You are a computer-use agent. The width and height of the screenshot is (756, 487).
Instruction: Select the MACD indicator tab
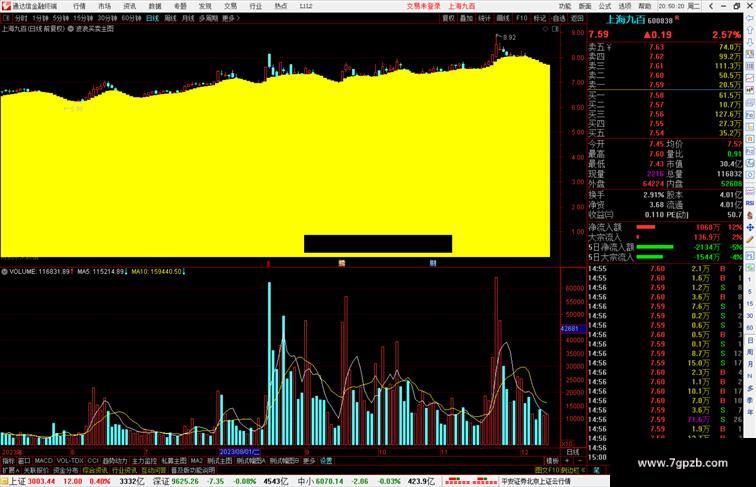click(x=43, y=460)
